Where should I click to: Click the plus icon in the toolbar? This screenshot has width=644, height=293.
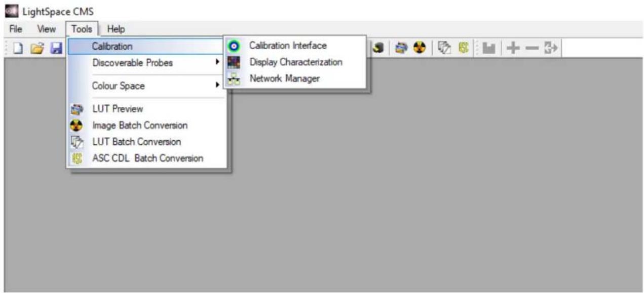[x=513, y=48]
